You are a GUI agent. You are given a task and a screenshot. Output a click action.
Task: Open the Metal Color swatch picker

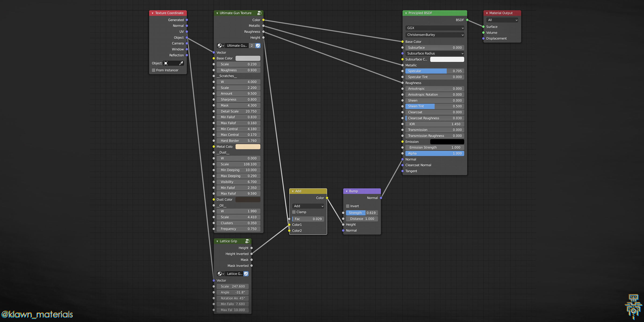point(248,147)
